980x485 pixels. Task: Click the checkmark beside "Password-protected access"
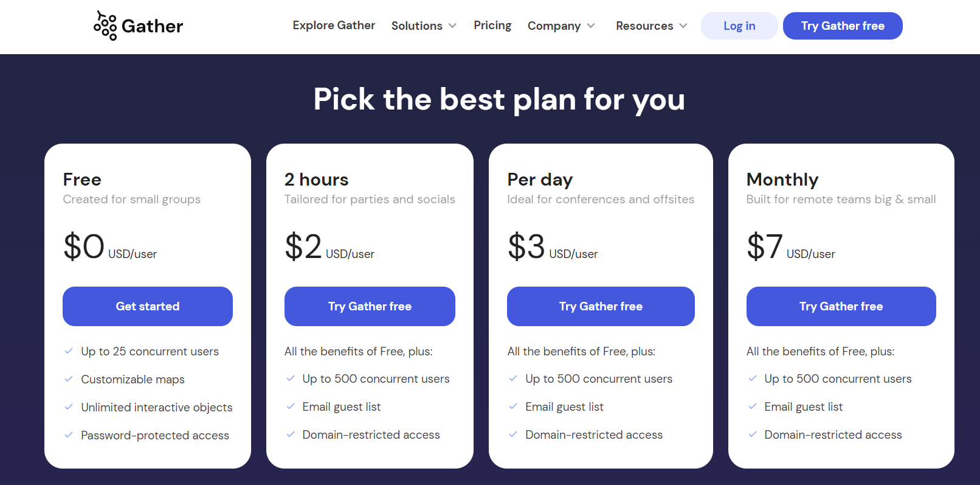(68, 435)
